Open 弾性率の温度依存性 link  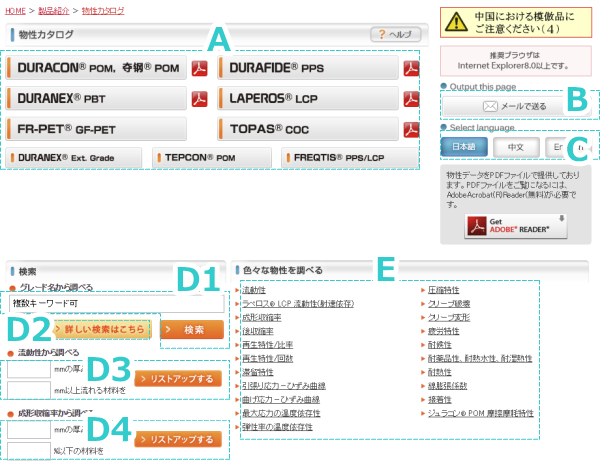[277, 427]
